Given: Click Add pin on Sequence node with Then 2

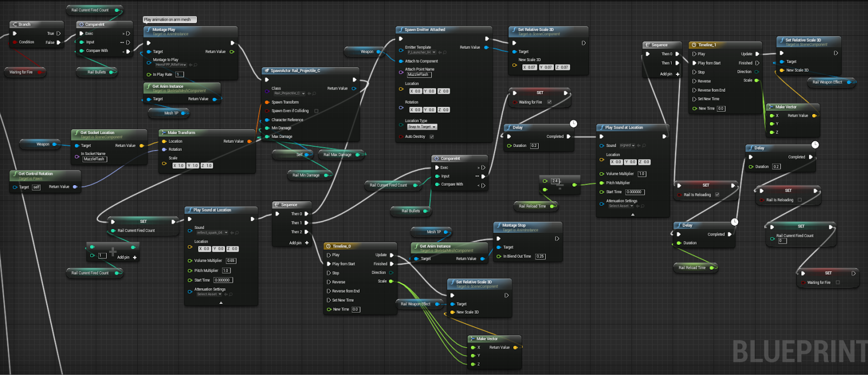Looking at the screenshot, I should (x=298, y=243).
